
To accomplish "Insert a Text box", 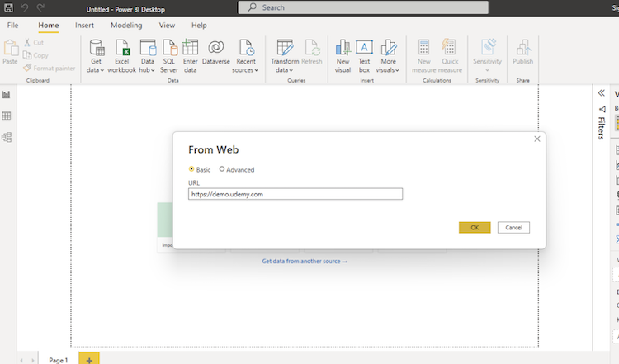I will coord(364,56).
